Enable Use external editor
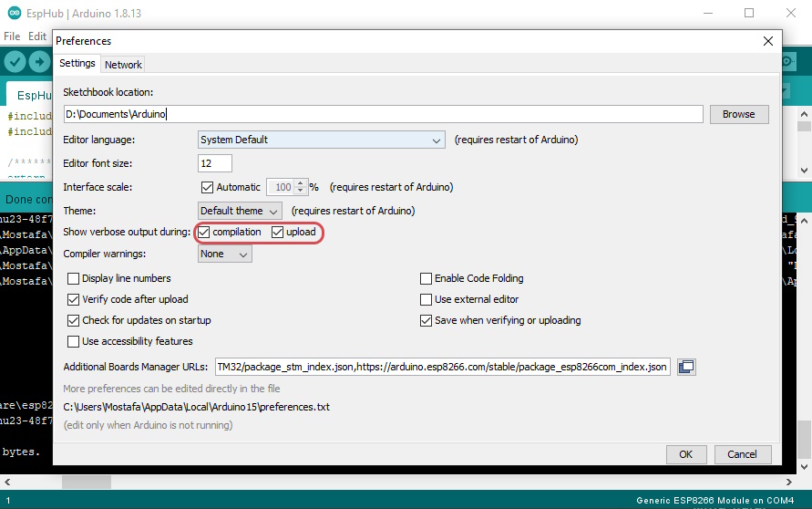812x509 pixels. point(426,299)
